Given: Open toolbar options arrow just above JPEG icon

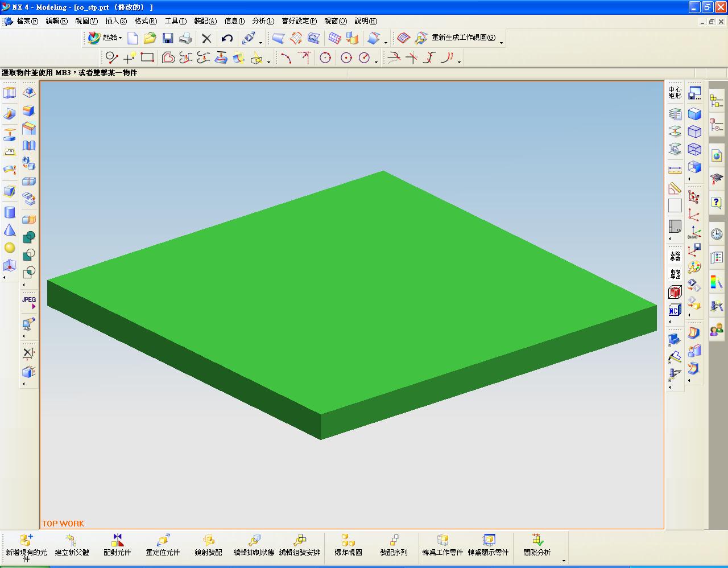Looking at the screenshot, I should point(24,285).
